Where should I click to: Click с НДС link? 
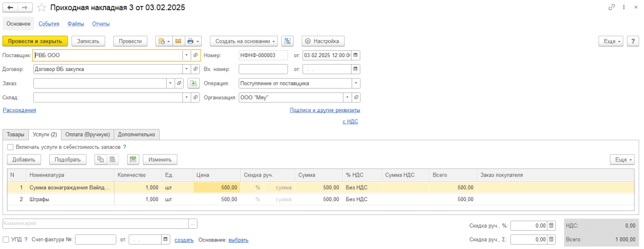coord(350,121)
